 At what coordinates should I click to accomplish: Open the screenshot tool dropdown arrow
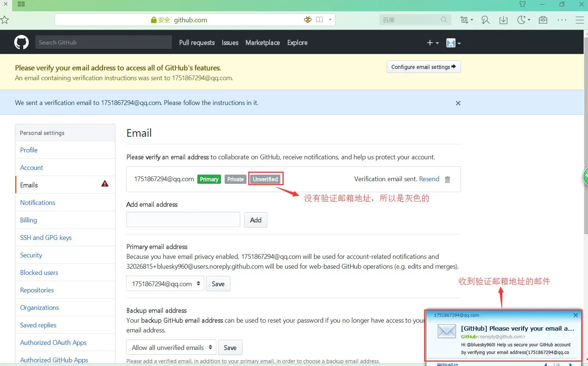point(472,20)
